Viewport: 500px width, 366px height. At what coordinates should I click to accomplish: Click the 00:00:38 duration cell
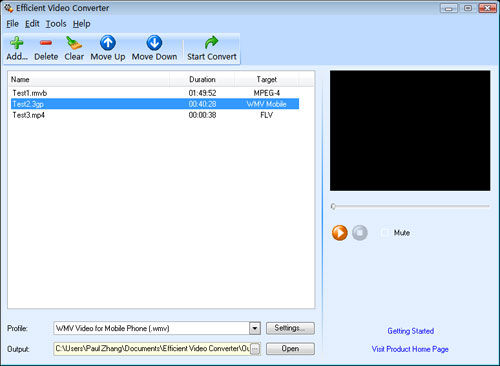(x=202, y=115)
